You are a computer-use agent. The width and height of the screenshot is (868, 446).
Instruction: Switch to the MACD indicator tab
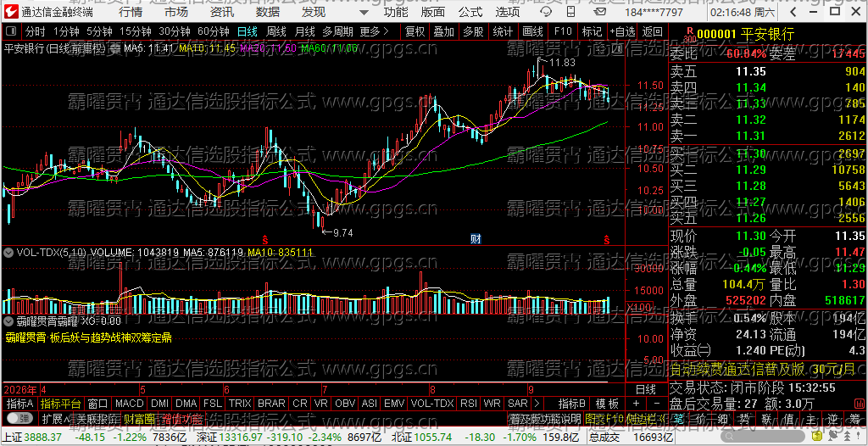pyautogui.click(x=130, y=404)
